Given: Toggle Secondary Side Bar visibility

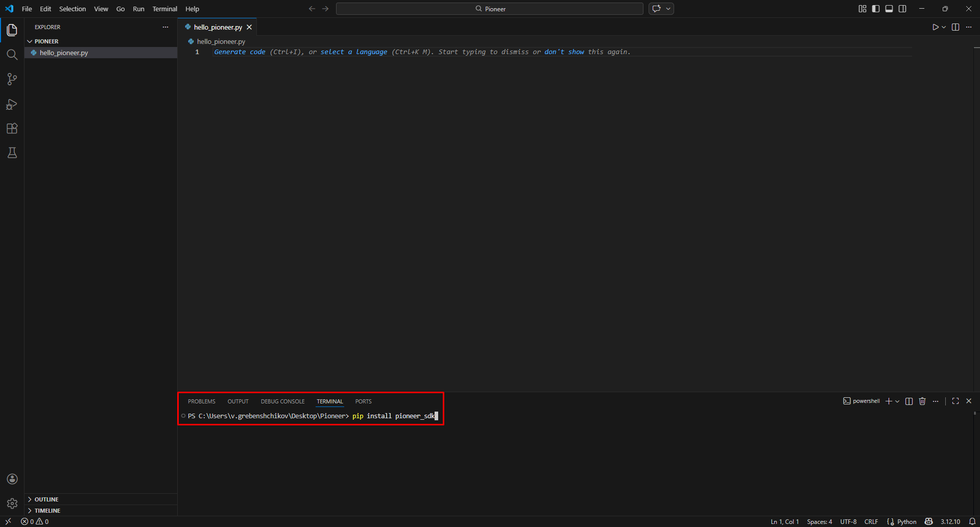Looking at the screenshot, I should 902,9.
